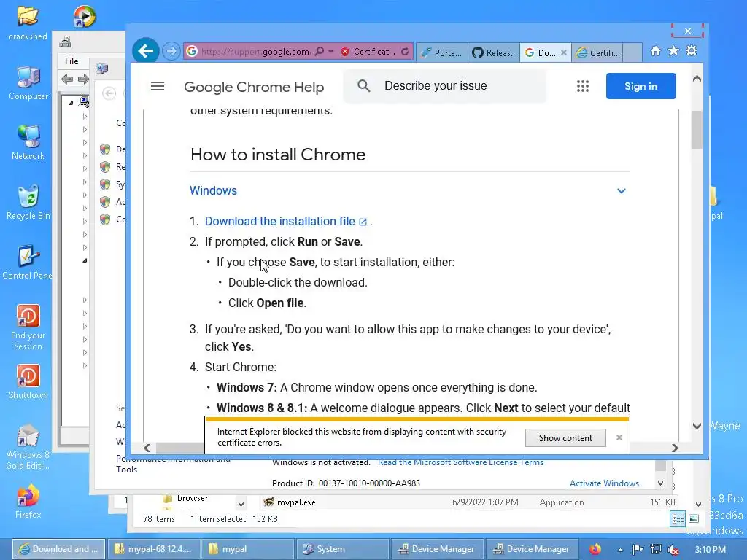Open the Google apps grid
This screenshot has width=747, height=560.
(583, 86)
